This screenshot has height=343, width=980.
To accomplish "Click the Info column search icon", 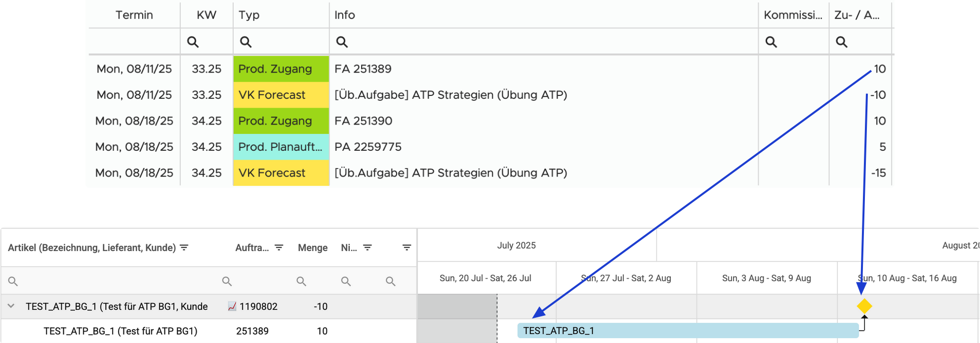I will 342,42.
